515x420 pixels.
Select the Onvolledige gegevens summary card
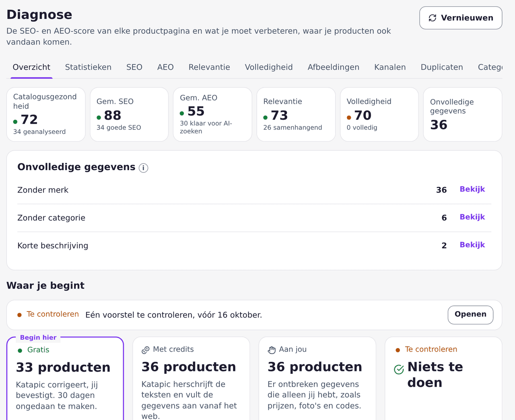(463, 115)
